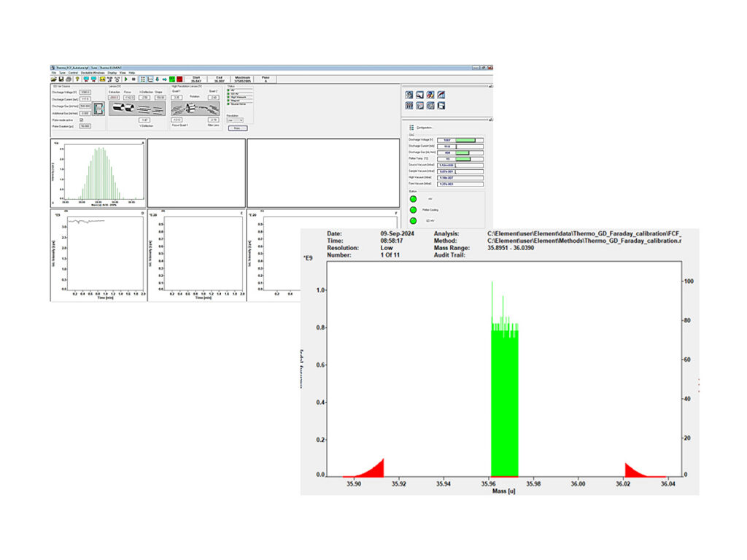Image resolution: width=747 pixels, height=560 pixels.
Task: Toggle the Pulse mode active checkbox
Action: pyautogui.click(x=82, y=120)
